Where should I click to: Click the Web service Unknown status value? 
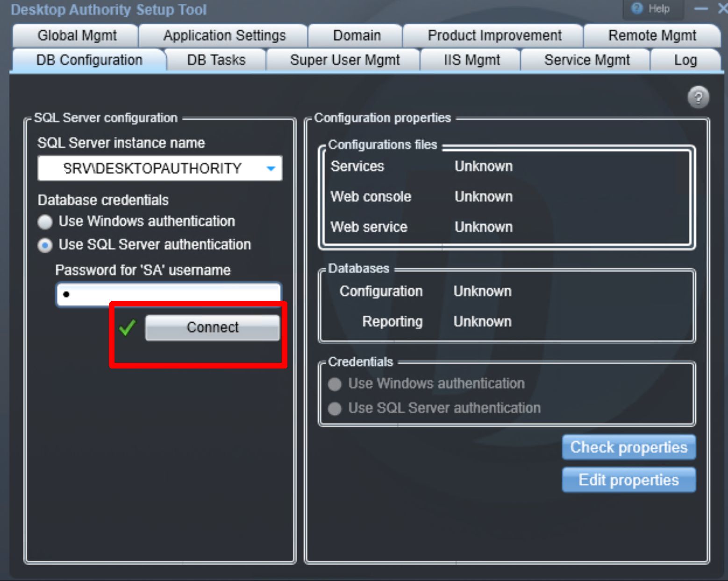tap(484, 227)
